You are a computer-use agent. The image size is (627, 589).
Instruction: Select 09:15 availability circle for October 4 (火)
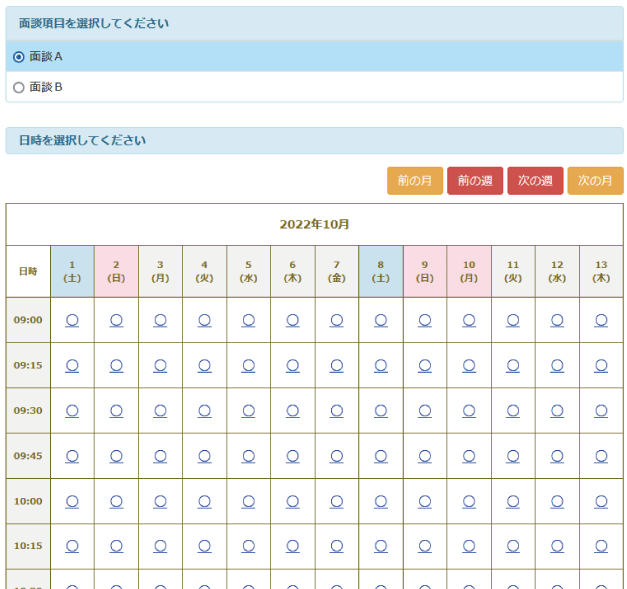coord(204,365)
